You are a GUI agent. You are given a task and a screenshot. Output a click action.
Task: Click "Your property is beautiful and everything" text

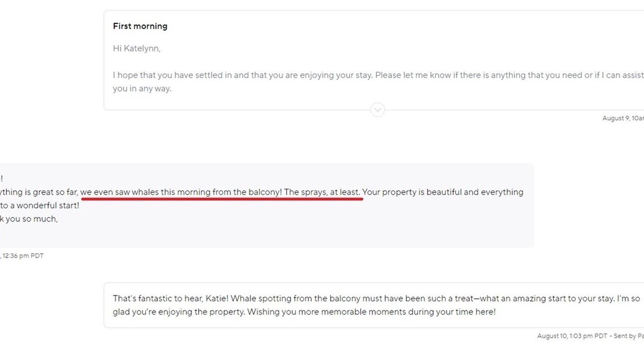point(443,192)
